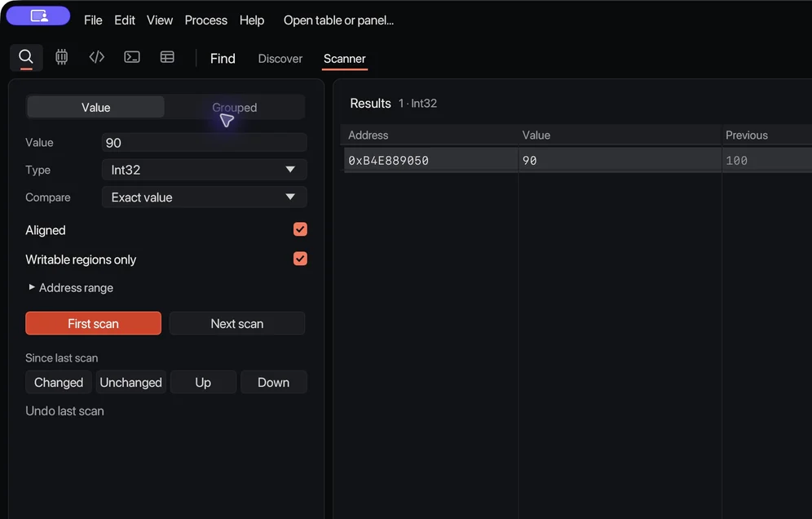Filter by Changed since last scan
The image size is (812, 519).
tap(59, 382)
